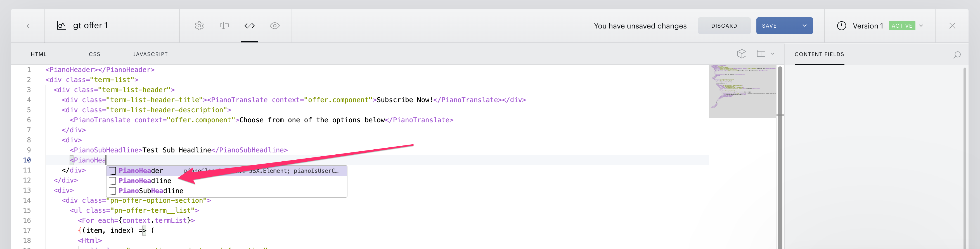Search content fields with magnifier icon
Viewport: 980px width, 249px height.
click(957, 55)
